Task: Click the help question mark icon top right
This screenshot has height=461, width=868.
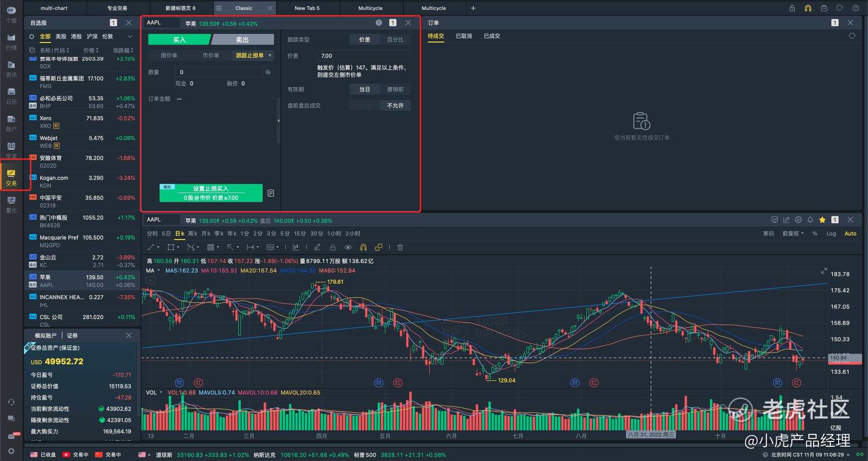Action: point(856,8)
